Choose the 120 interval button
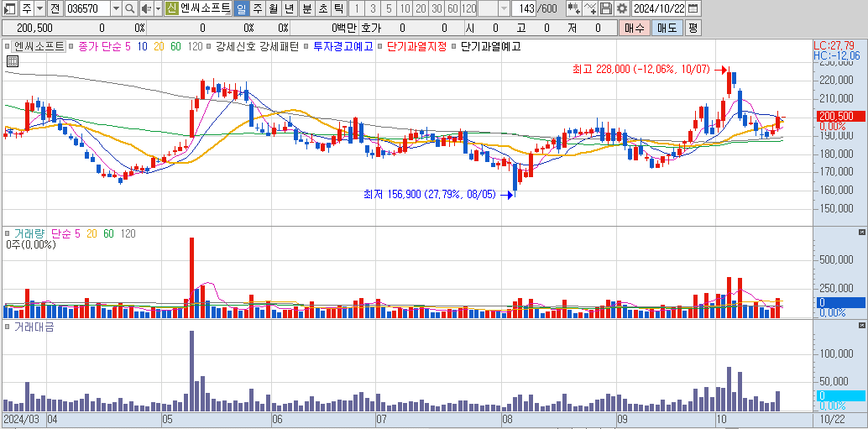Screen dimensions: 868x429 469,8
